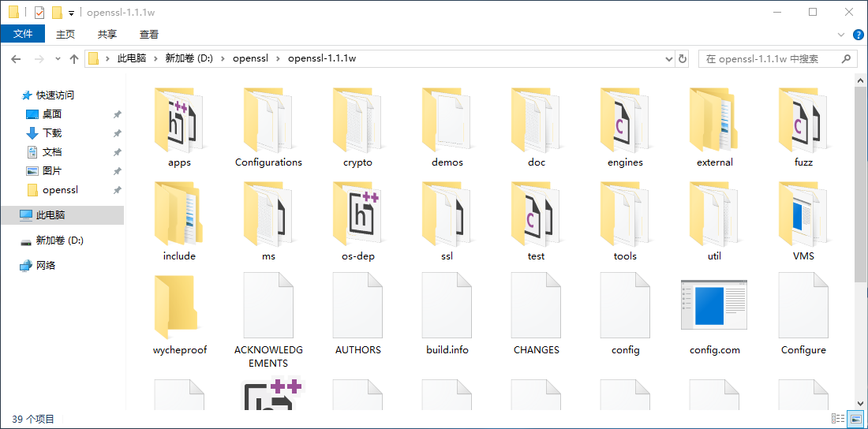
Task: Open the crypto folder
Action: 357,126
